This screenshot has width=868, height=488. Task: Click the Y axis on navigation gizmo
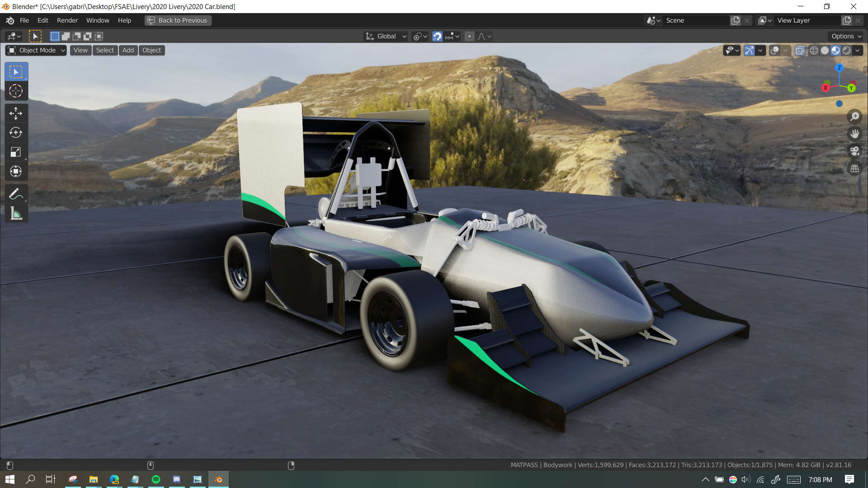(x=851, y=88)
